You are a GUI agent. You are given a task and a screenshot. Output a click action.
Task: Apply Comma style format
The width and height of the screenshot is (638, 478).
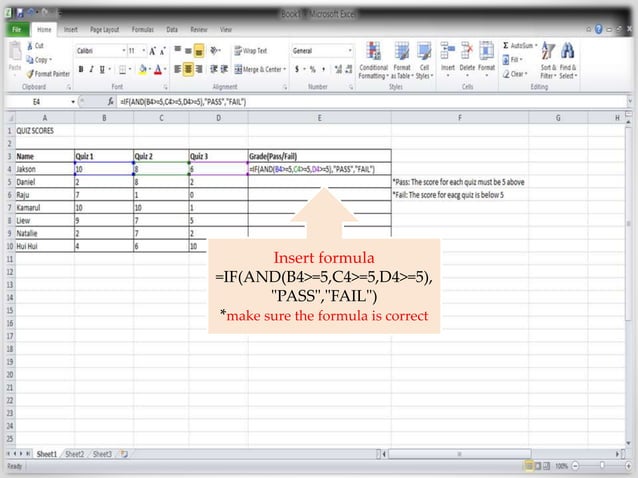323,70
